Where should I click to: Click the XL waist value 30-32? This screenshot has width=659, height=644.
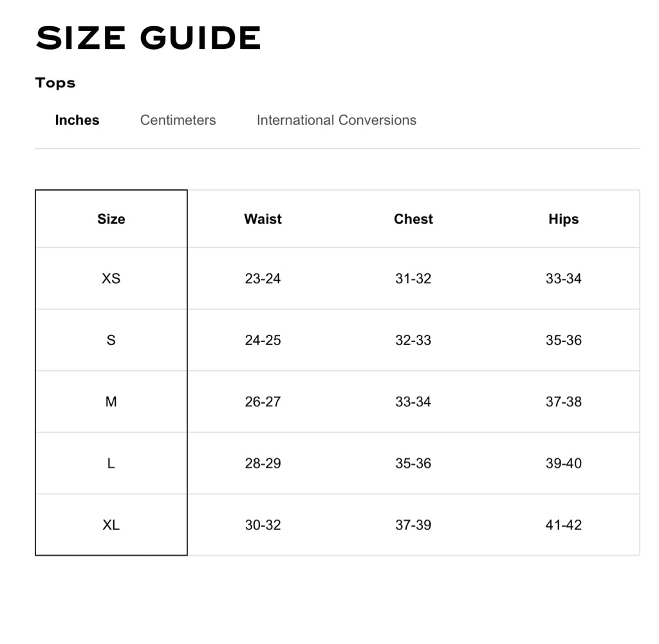click(263, 525)
